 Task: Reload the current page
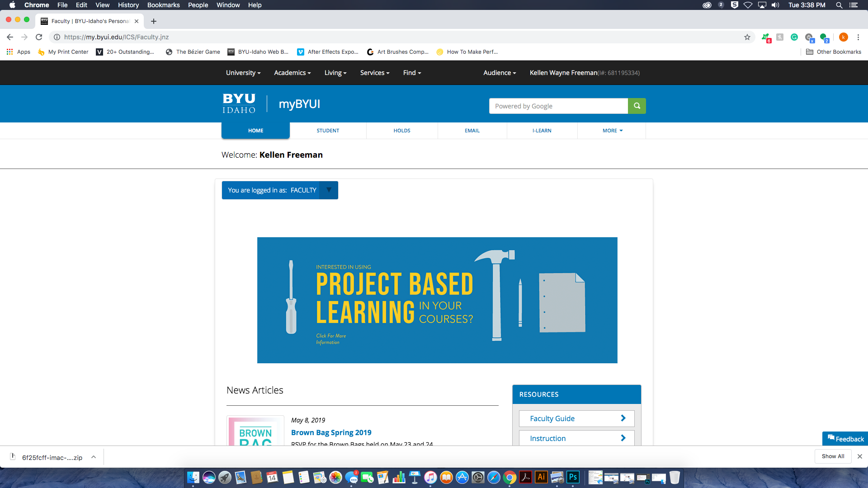click(x=39, y=37)
